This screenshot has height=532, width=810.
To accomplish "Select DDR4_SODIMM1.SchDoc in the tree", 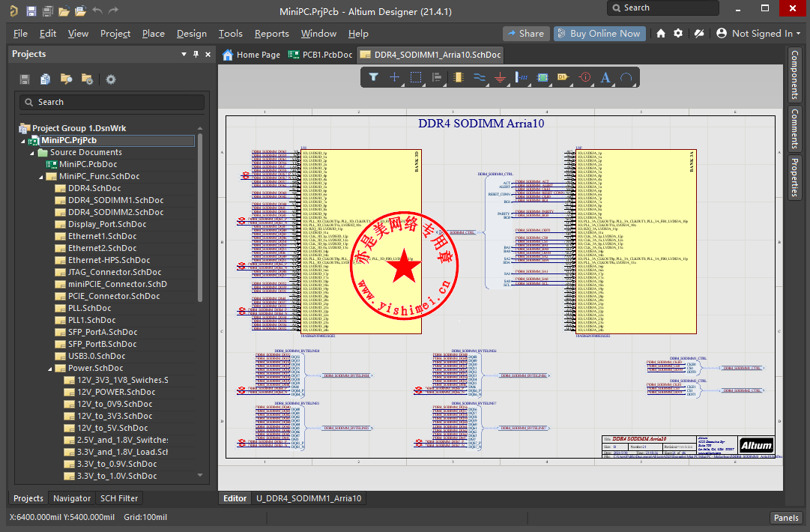I will [115, 200].
